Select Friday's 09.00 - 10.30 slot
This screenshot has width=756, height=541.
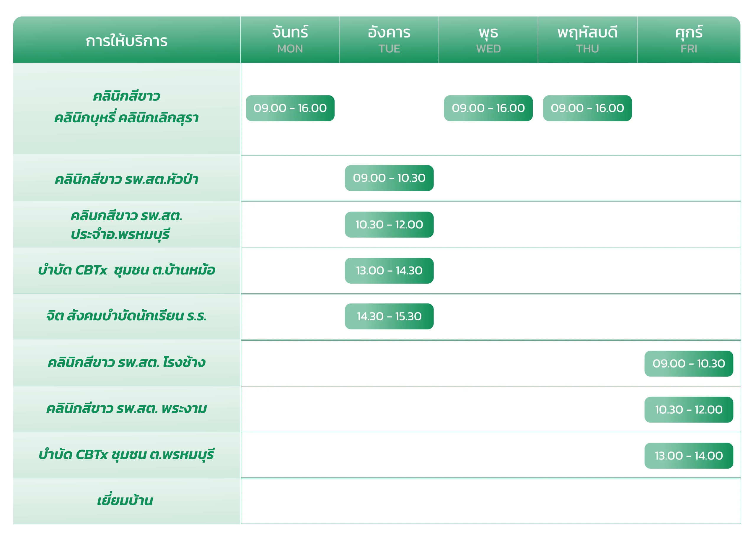coord(688,363)
